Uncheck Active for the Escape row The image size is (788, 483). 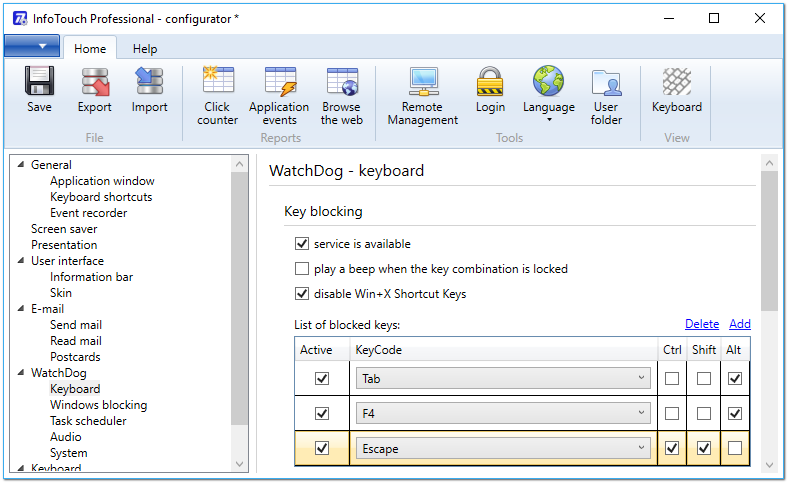(x=322, y=448)
